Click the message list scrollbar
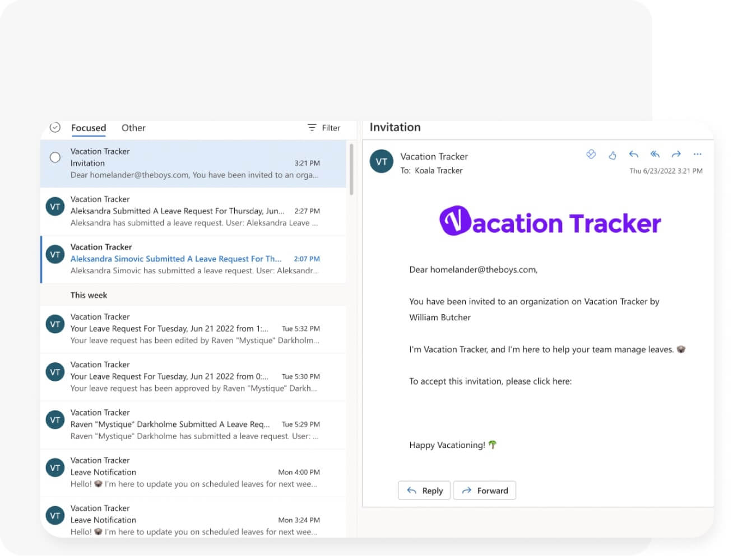Viewport: 733px width, 560px height. pos(351,170)
